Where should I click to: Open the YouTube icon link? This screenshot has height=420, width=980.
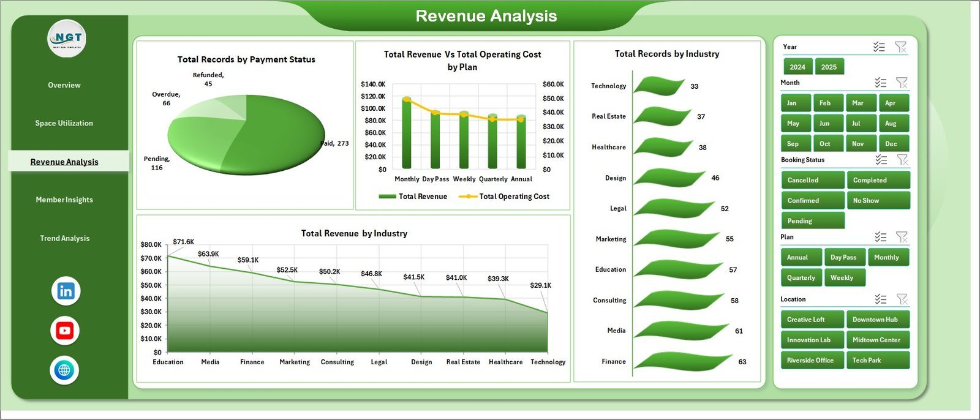(x=65, y=331)
